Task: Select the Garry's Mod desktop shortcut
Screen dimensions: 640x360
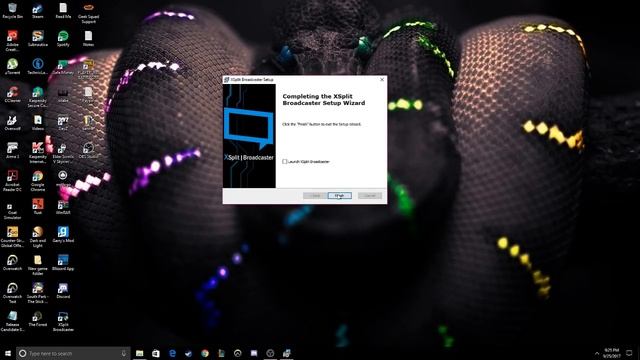Action: (63, 235)
